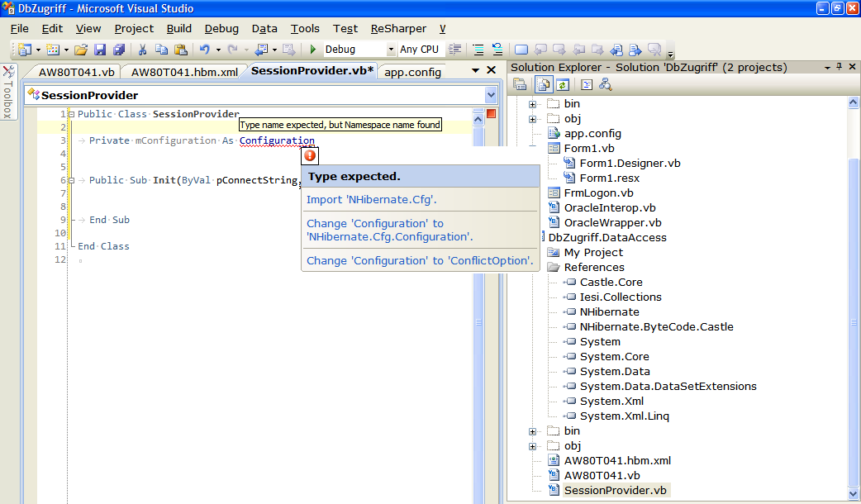Screen dimensions: 861x504
Task: Expand the top bin folder
Action: tap(532, 104)
